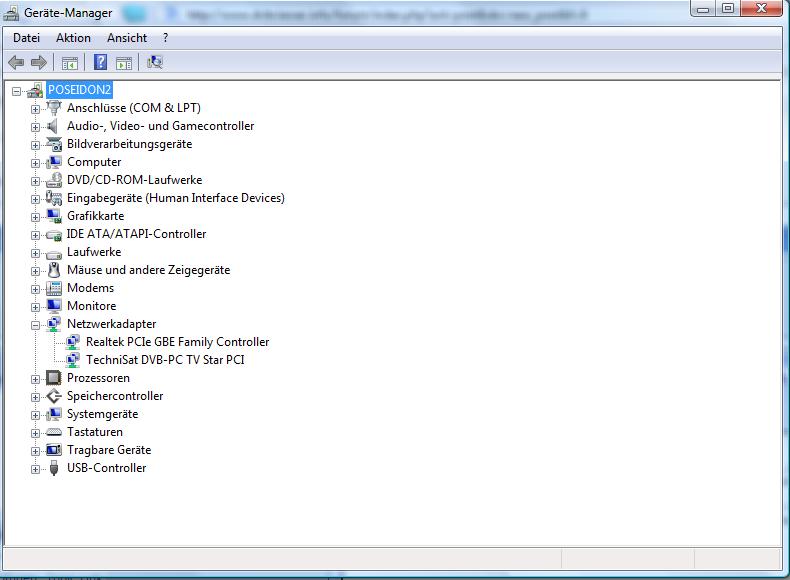
Task: Open the Aktion menu
Action: 73,38
